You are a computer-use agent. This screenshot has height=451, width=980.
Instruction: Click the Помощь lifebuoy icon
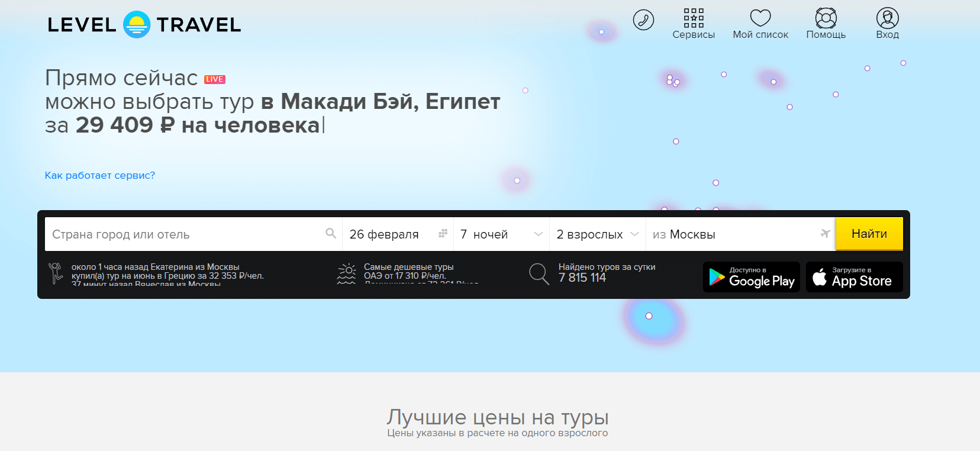(826, 18)
